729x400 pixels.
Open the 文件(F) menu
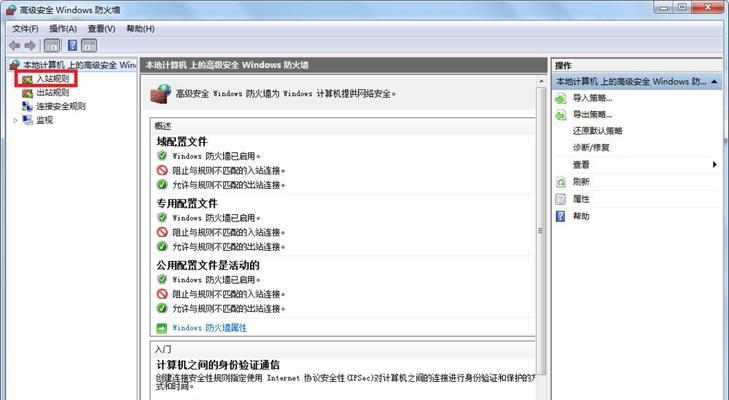pos(25,28)
